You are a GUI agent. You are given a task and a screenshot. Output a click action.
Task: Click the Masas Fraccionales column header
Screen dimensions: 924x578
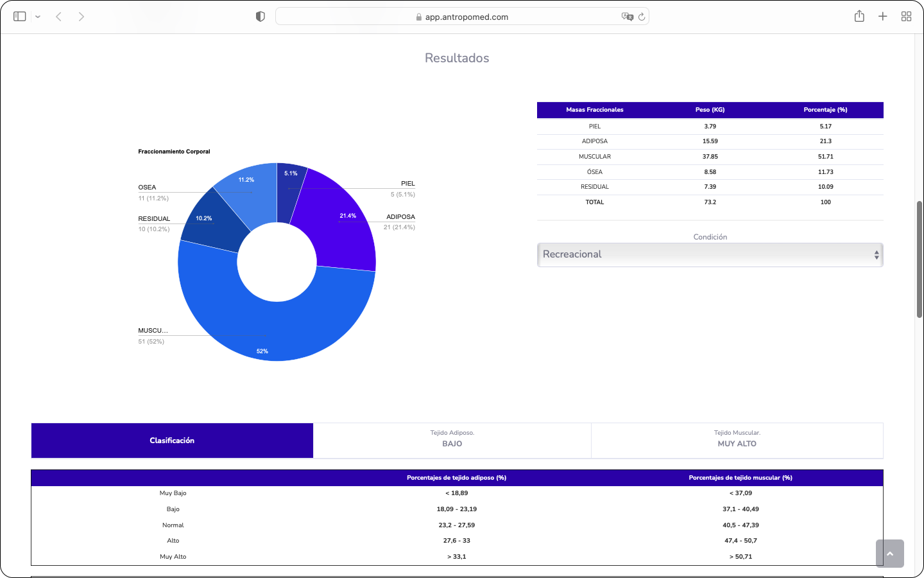point(595,110)
